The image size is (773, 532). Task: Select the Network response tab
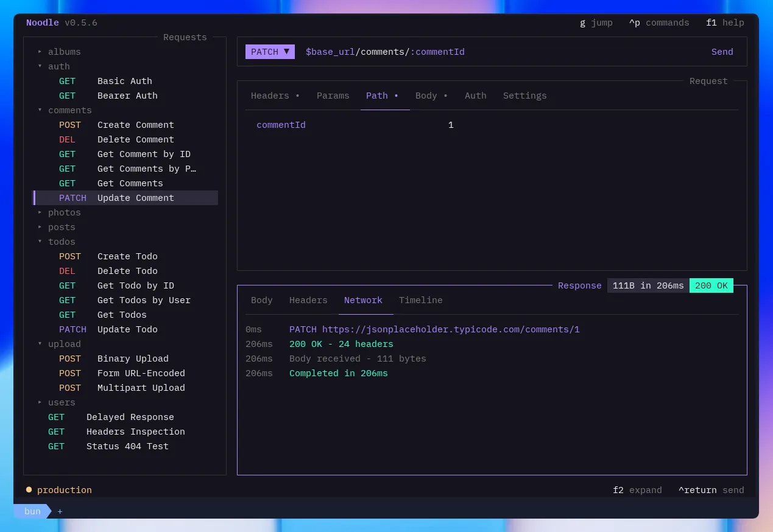click(x=363, y=300)
